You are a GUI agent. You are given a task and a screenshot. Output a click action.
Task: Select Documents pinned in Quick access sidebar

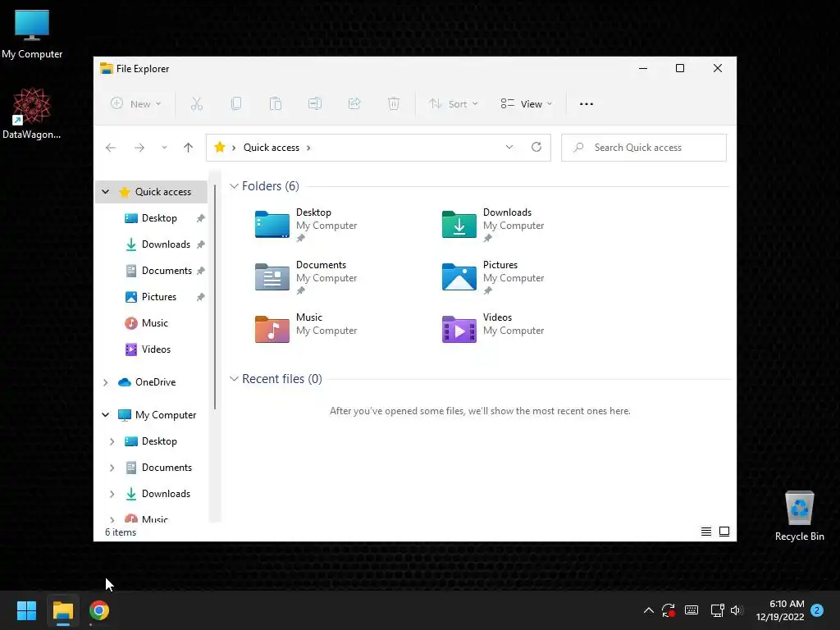167,271
